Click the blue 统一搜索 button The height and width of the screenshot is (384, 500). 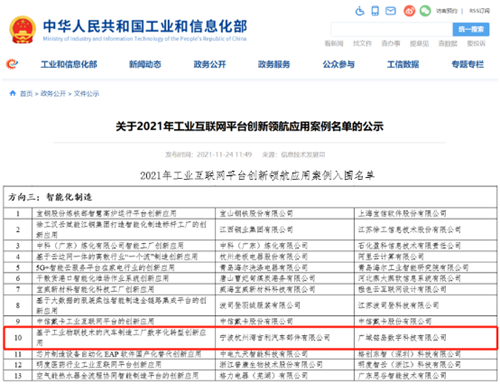(x=471, y=29)
